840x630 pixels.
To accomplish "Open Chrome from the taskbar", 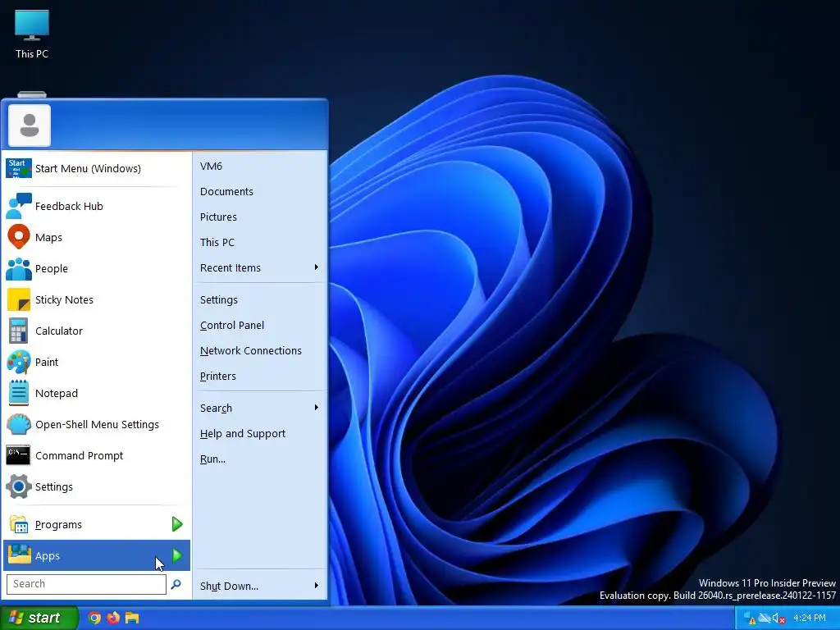I will 94,618.
